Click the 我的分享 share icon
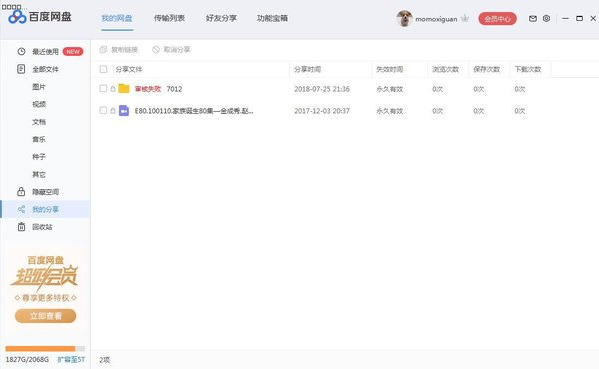This screenshot has width=599, height=369. click(x=21, y=209)
